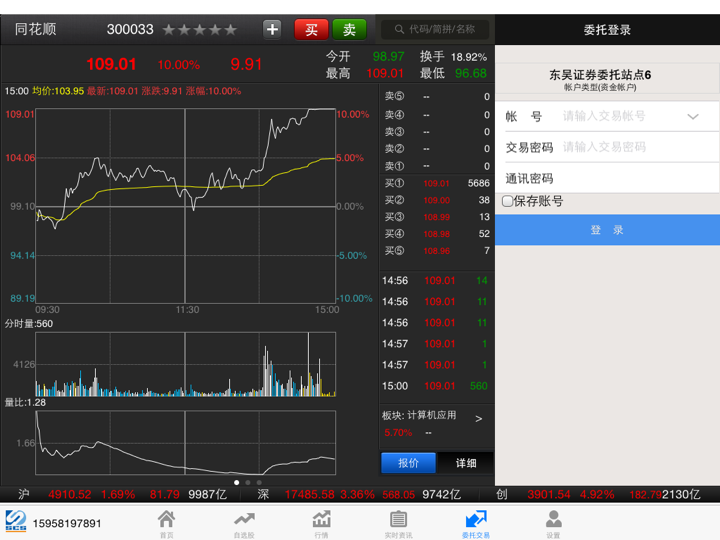Viewport: 720px width, 540px height.
Task: Tick the 保存账号 checkbox
Action: pyautogui.click(x=508, y=201)
